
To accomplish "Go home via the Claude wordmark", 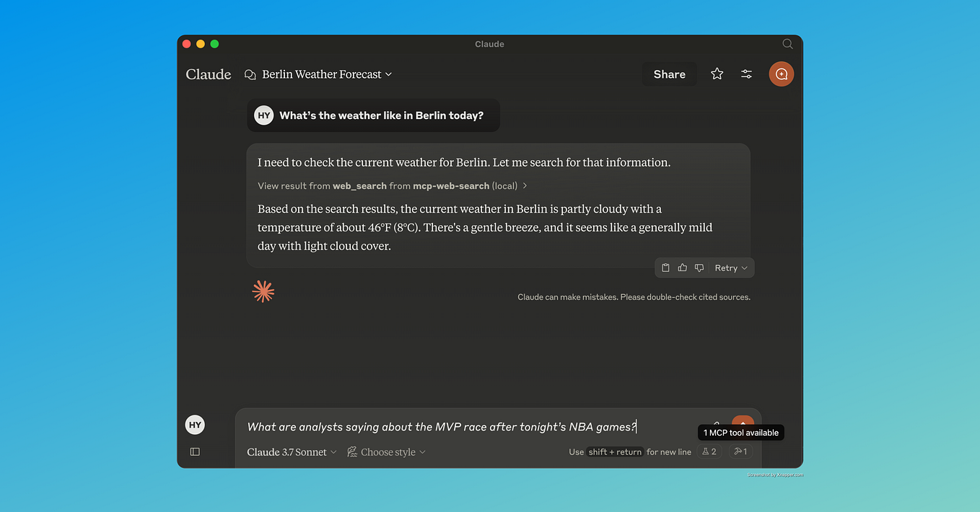I will coord(208,74).
